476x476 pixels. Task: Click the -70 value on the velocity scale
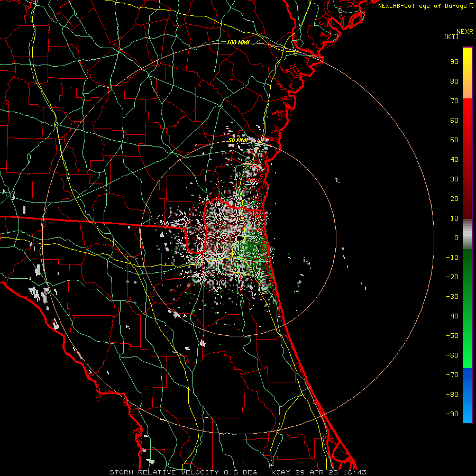tap(452, 375)
